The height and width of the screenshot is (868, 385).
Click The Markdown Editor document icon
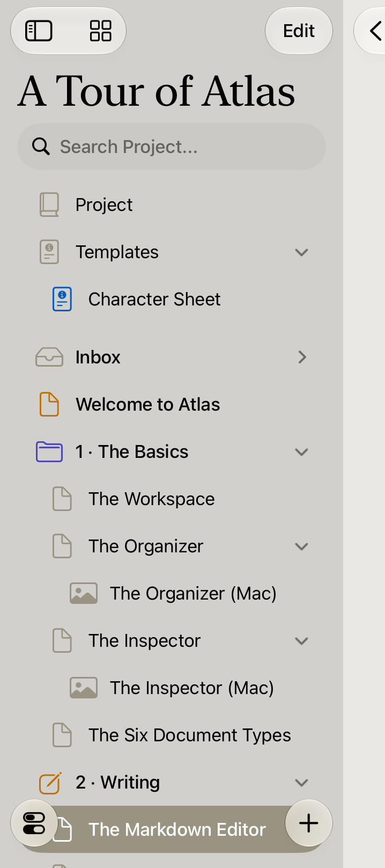point(63,829)
